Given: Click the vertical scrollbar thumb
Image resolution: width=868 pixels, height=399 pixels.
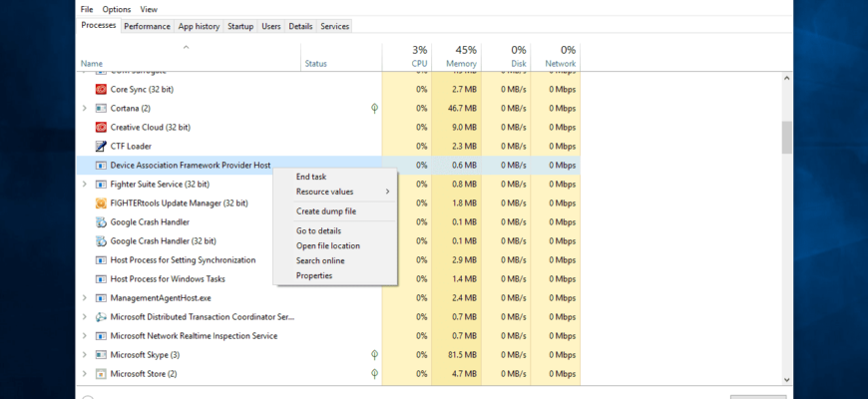Looking at the screenshot, I should click(786, 138).
